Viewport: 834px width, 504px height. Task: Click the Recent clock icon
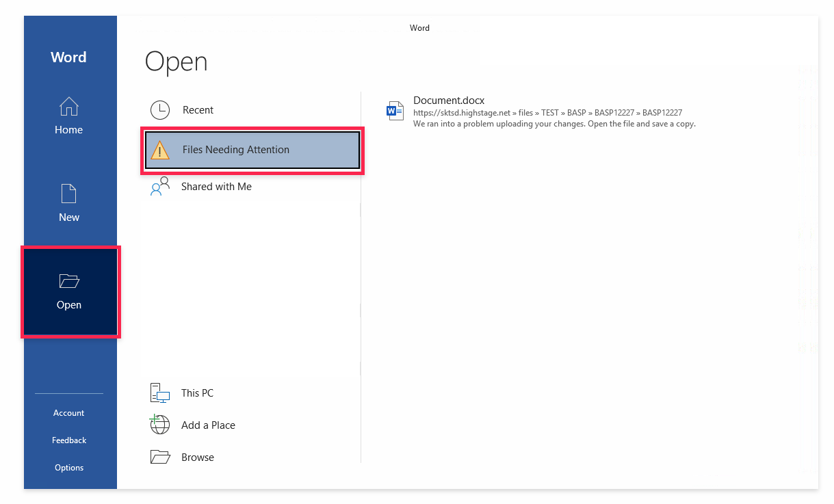pos(160,109)
